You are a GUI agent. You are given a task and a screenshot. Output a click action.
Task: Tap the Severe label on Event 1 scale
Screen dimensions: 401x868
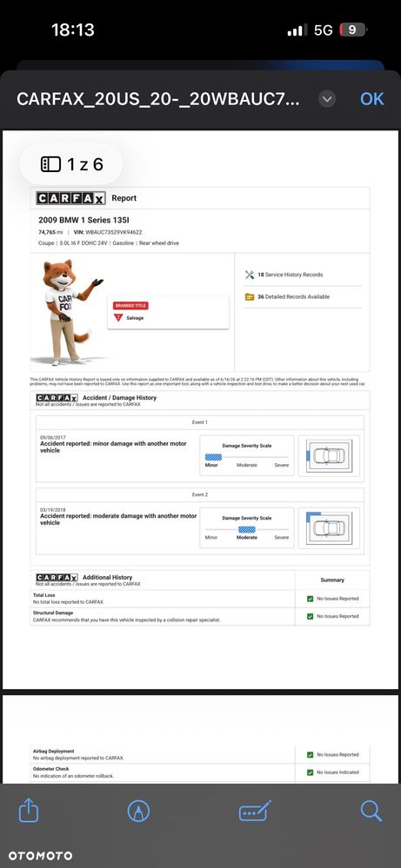[x=281, y=465]
